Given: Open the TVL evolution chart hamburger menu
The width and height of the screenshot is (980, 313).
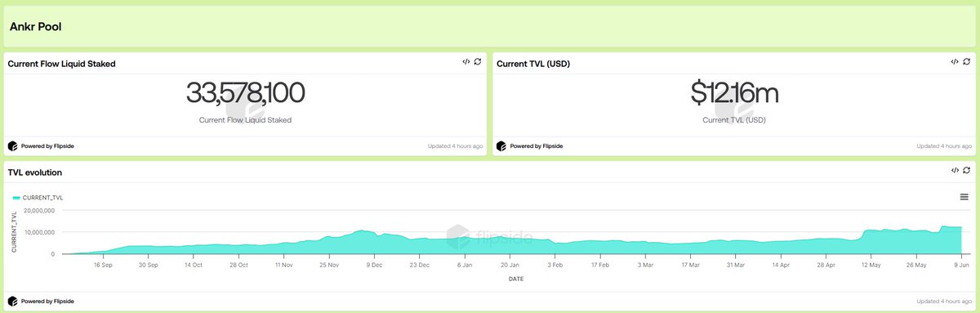Looking at the screenshot, I should 964,197.
